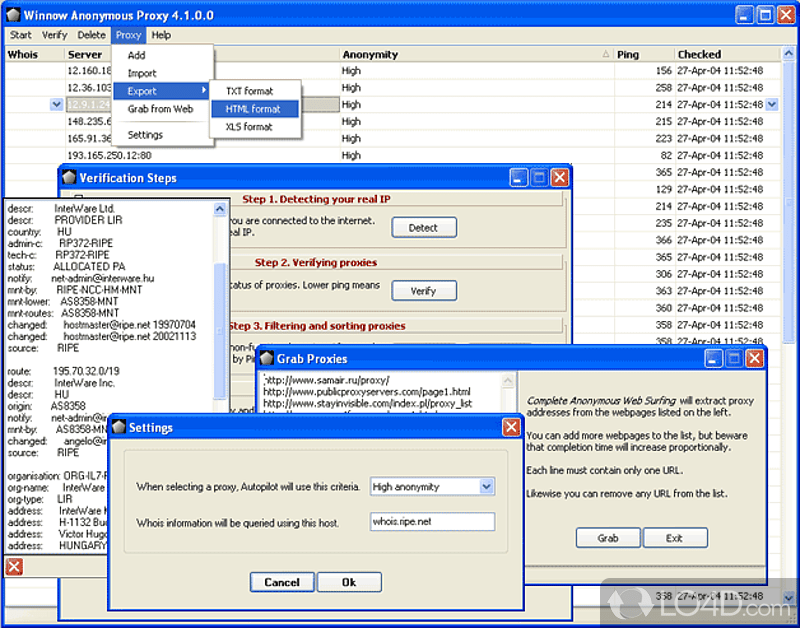
Task: Open Whois dropdown arrow on selected row
Action: point(57,105)
